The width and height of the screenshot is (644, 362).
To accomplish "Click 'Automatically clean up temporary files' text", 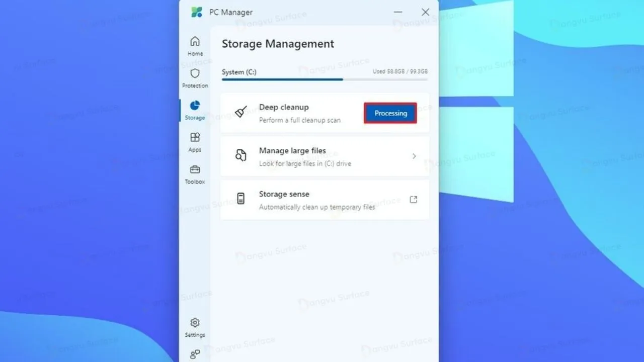I will [317, 207].
